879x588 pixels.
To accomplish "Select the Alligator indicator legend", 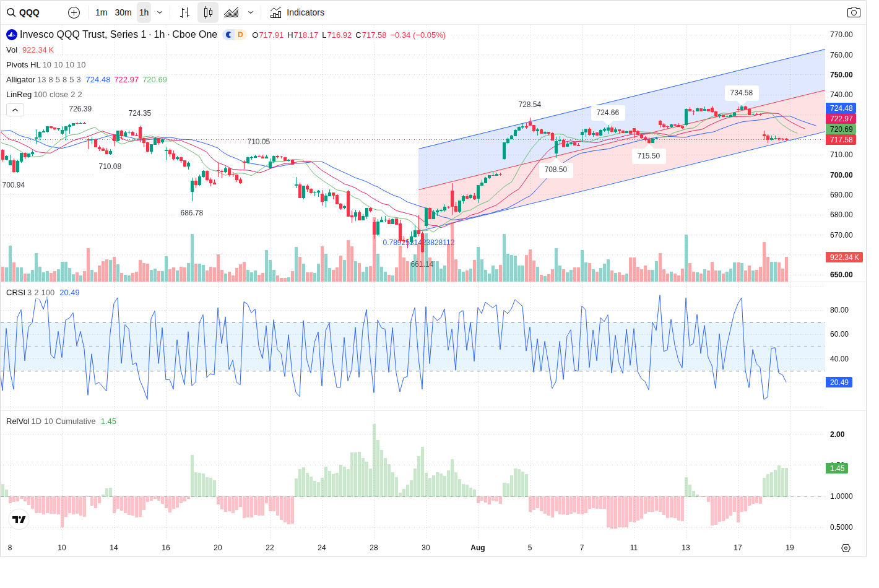I will (x=20, y=80).
